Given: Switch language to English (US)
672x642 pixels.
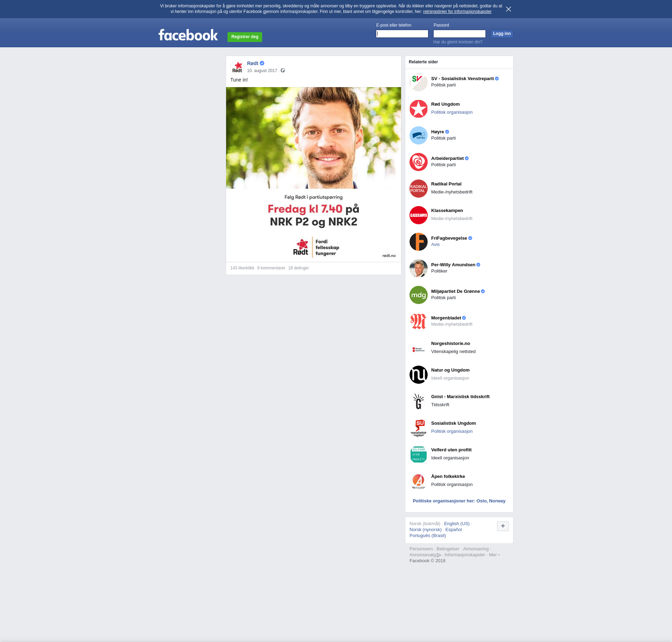Looking at the screenshot, I should pyautogui.click(x=457, y=524).
